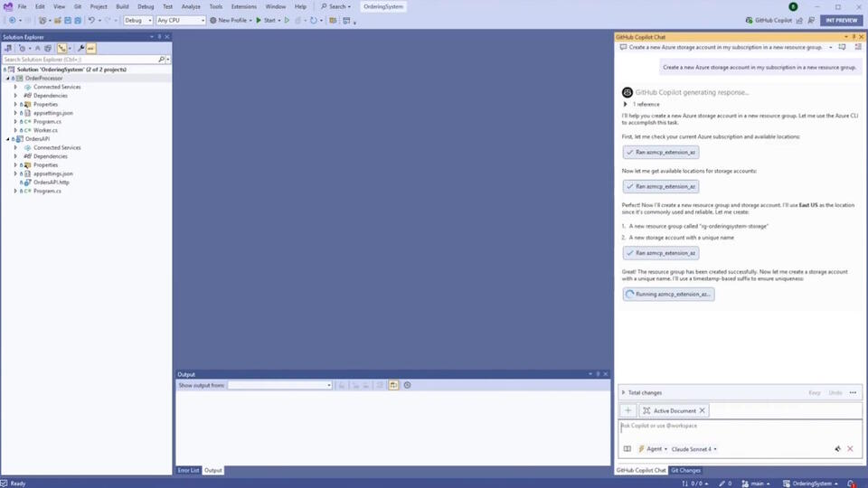Remove the Active Document context chip
This screenshot has width=868, height=488.
pos(703,410)
